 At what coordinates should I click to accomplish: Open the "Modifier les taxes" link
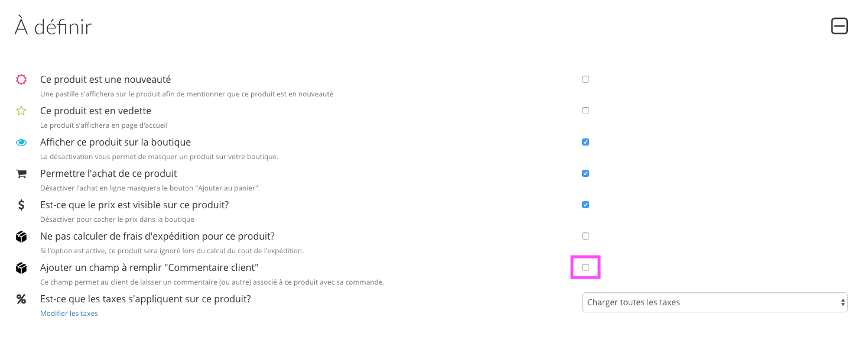[x=69, y=314]
